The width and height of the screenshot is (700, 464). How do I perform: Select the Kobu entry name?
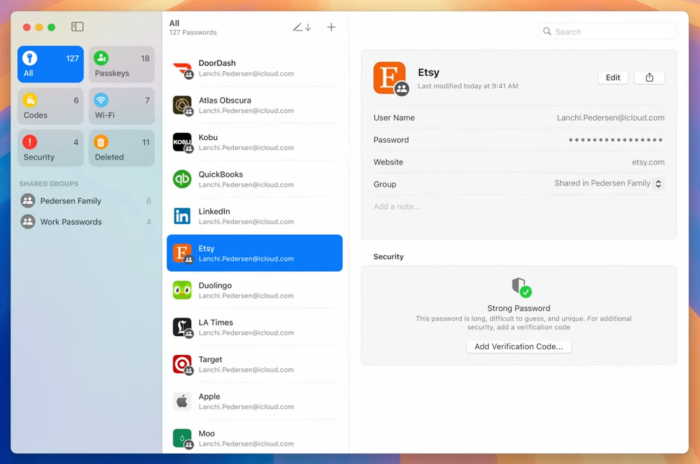(208, 137)
